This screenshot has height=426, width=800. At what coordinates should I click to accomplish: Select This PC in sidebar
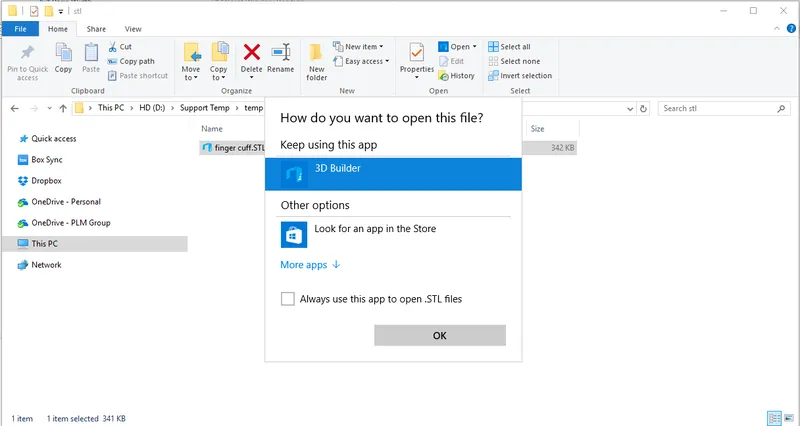tap(95, 244)
